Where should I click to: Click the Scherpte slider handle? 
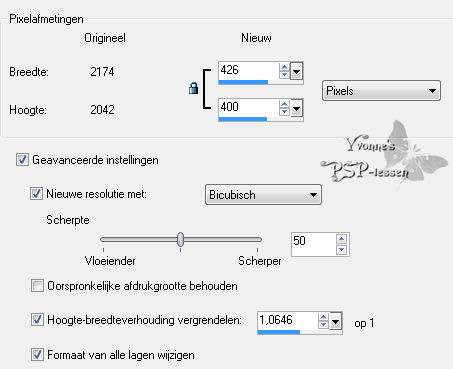[x=180, y=239]
